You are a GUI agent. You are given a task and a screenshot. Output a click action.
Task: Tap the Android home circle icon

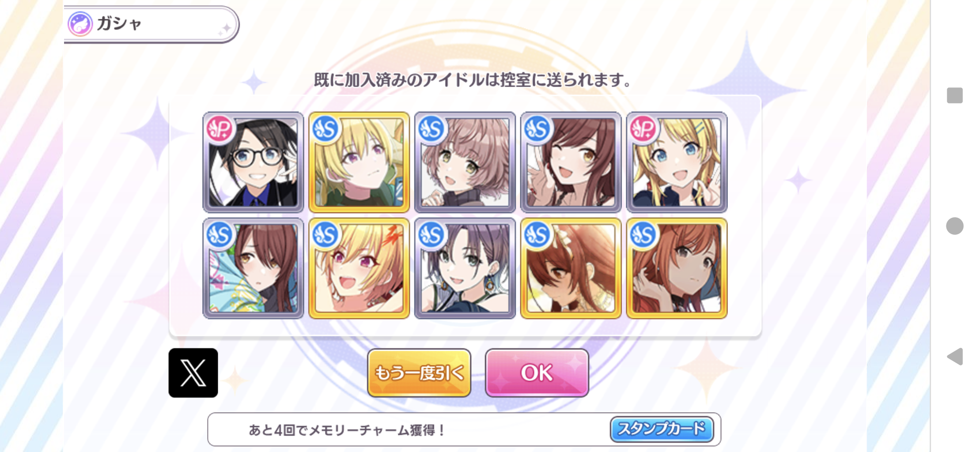pos(955,226)
